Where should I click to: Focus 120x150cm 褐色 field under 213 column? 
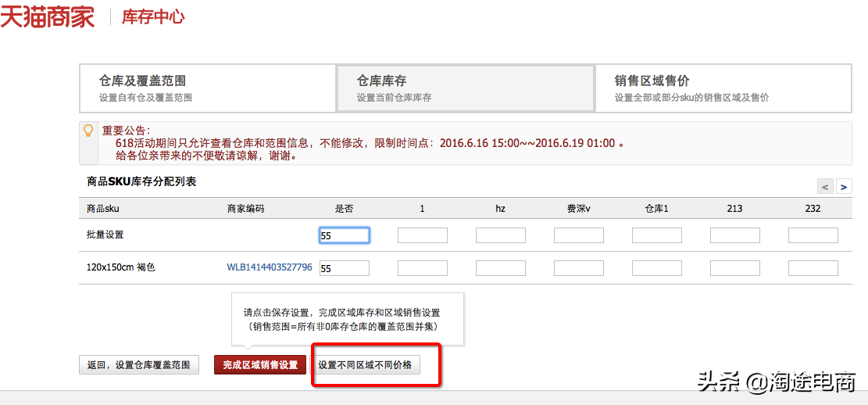pyautogui.click(x=734, y=268)
